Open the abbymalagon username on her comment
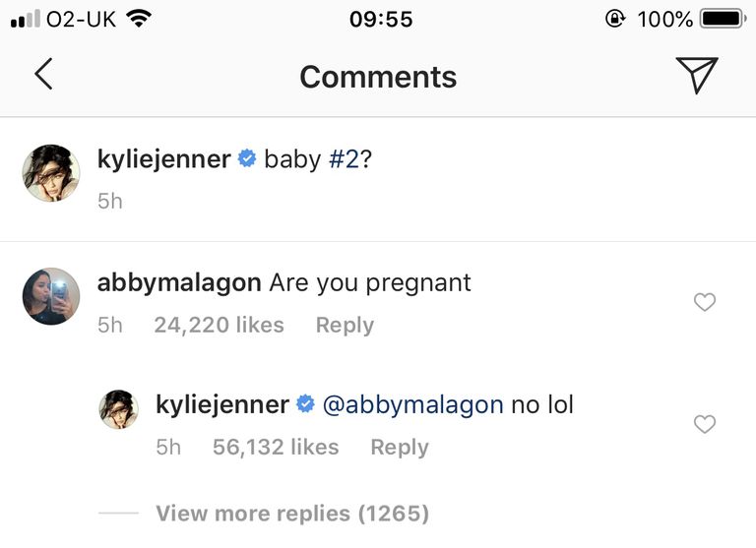This screenshot has height=548, width=756. coord(179,282)
